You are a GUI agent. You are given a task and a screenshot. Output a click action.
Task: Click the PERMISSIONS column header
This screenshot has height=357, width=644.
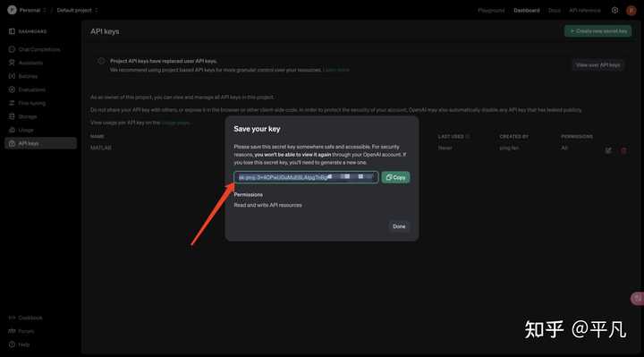click(577, 136)
